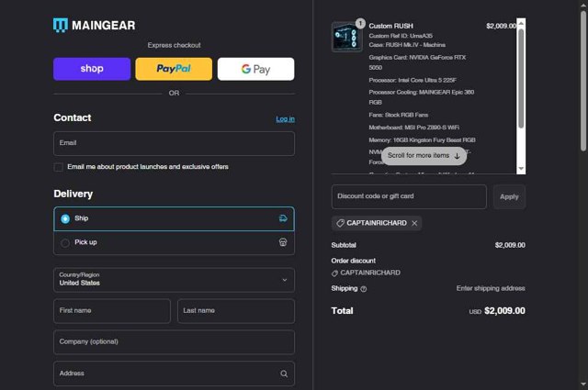The height and width of the screenshot is (390, 588).
Task: Click Memory: 16GB Kingston Fury Beast RGB text
Action: (422, 140)
